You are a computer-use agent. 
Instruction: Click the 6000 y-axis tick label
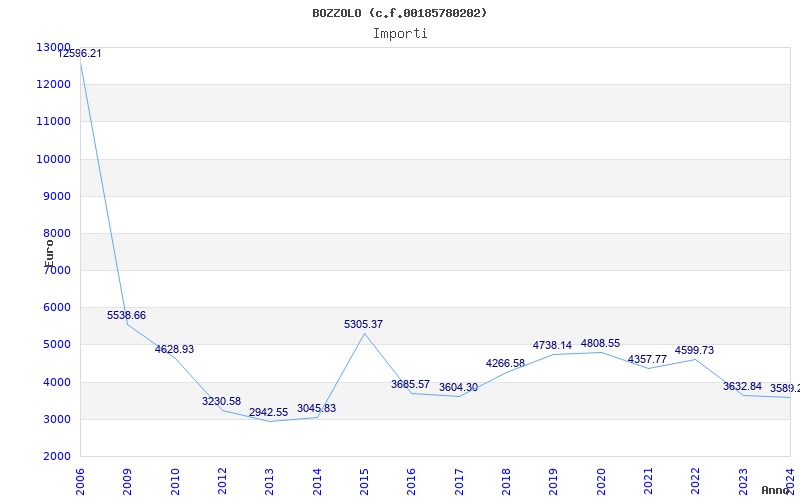tap(56, 308)
